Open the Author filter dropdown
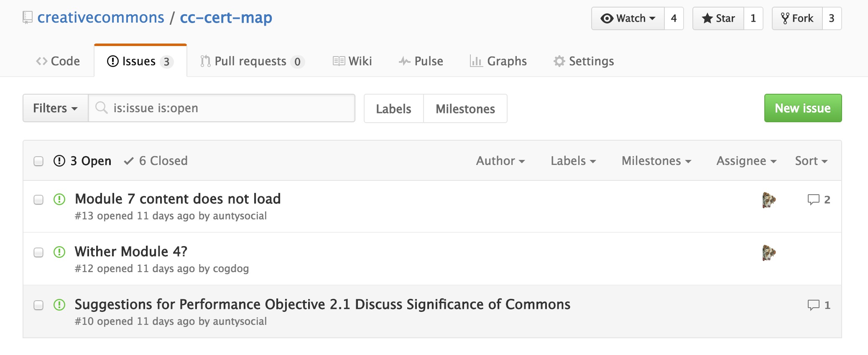868x355 pixels. click(500, 161)
